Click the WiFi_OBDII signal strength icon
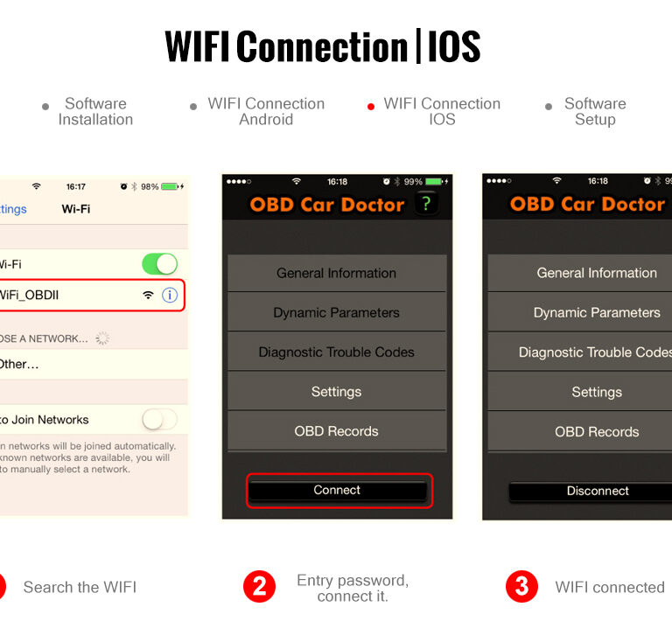 (x=148, y=295)
